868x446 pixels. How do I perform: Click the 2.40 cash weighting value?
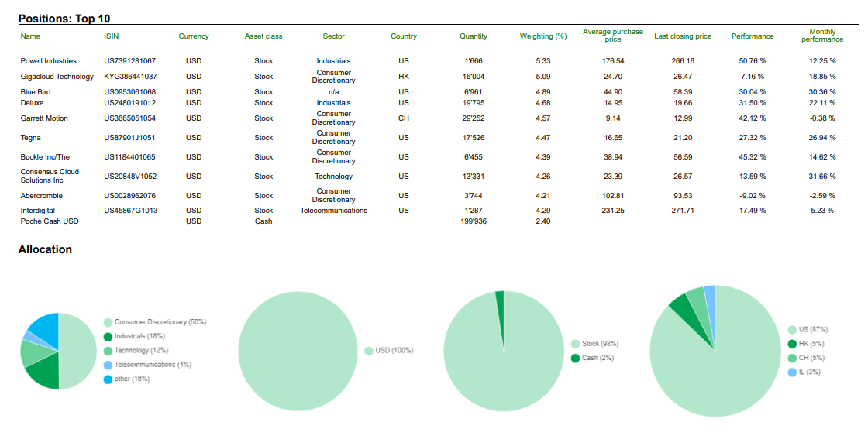[543, 221]
